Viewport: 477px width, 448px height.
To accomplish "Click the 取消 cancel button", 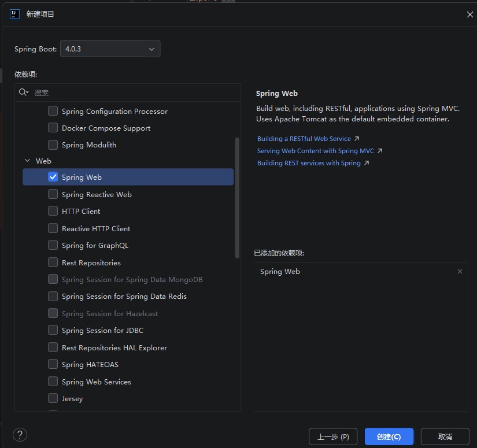I will point(445,437).
